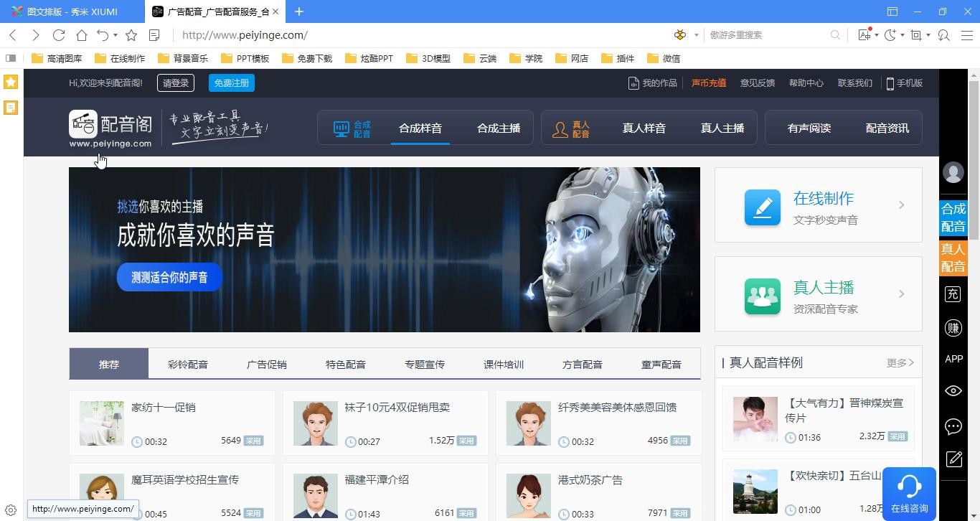This screenshot has height=521, width=980.
Task: Open the reader note icon in toolbar
Action: [154, 35]
